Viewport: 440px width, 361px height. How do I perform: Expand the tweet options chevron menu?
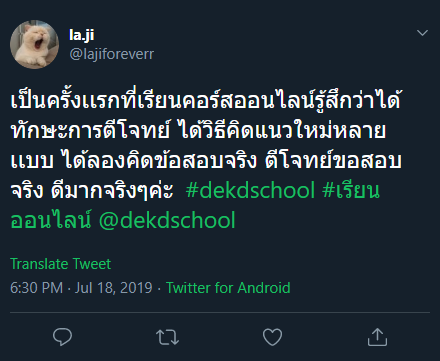[x=422, y=33]
